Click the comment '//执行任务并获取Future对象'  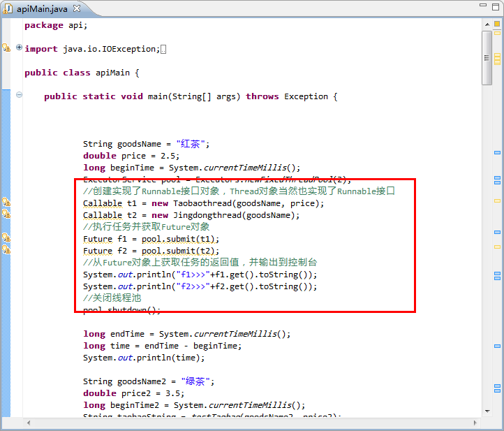(x=147, y=227)
